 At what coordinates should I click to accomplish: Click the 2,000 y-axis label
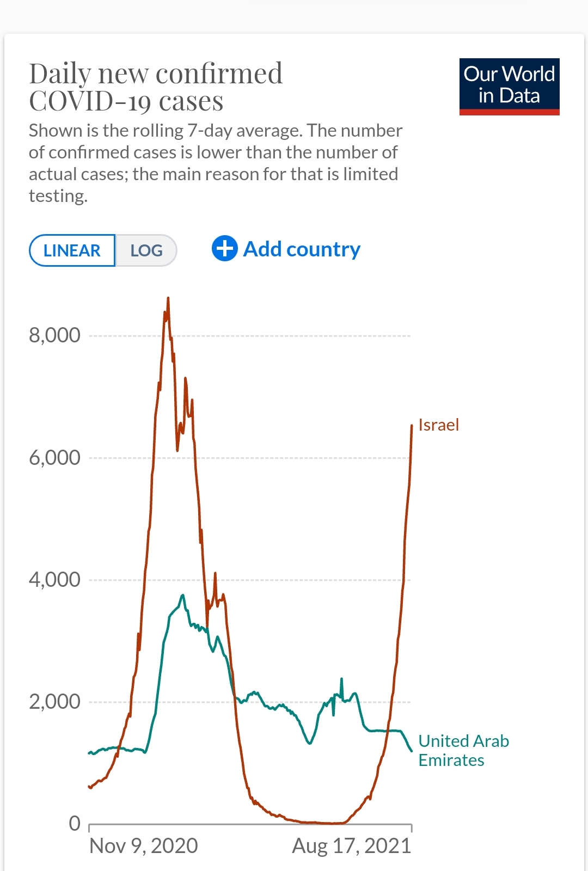pos(54,702)
